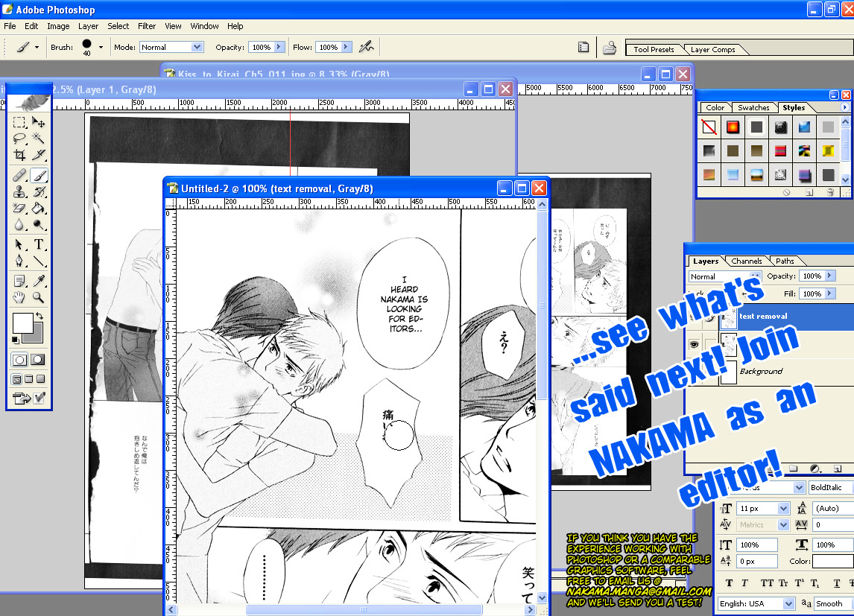
Task: Choose Standard Screen mode
Action: [17, 379]
